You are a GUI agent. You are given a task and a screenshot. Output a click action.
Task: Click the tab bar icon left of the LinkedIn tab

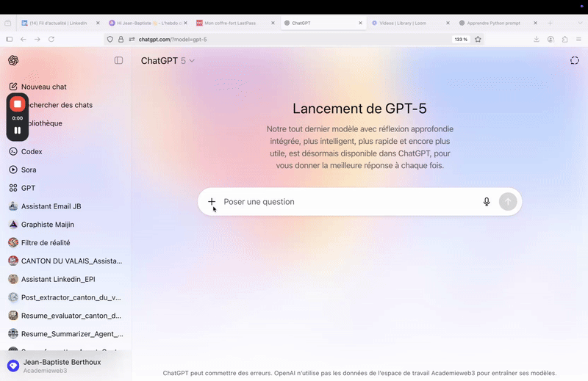pos(7,23)
